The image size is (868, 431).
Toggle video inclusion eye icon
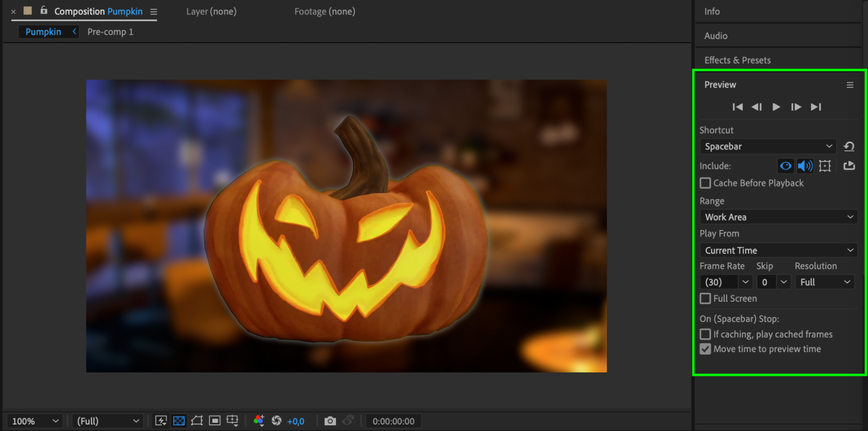pos(785,166)
